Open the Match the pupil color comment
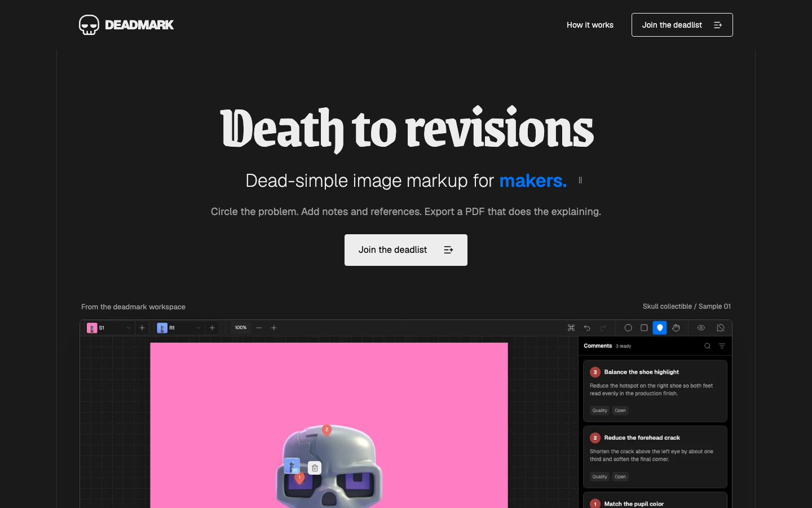Image resolution: width=812 pixels, height=508 pixels. pos(655,501)
